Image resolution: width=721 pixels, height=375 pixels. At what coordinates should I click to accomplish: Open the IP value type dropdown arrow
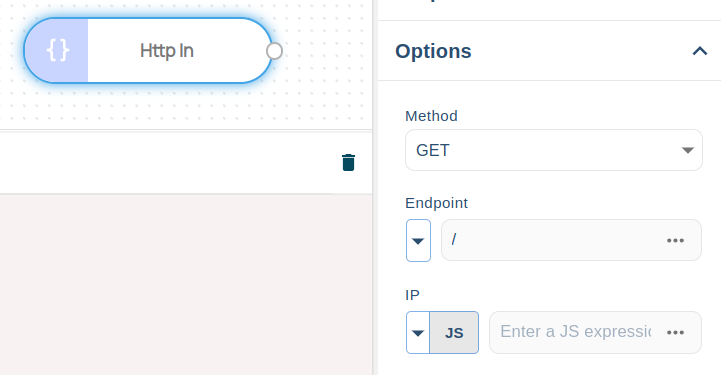pos(418,333)
